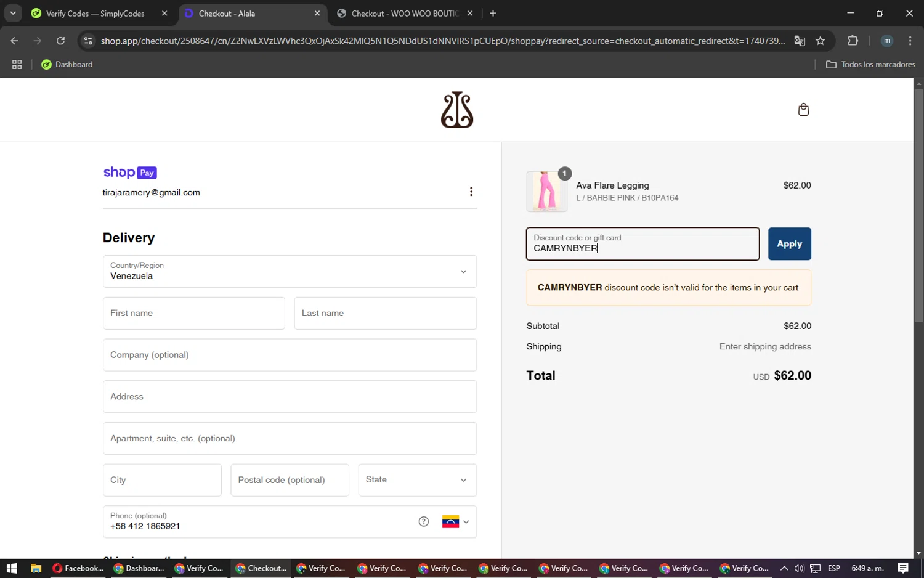View site information icon in address bar
This screenshot has height=578, width=924.
(88, 41)
